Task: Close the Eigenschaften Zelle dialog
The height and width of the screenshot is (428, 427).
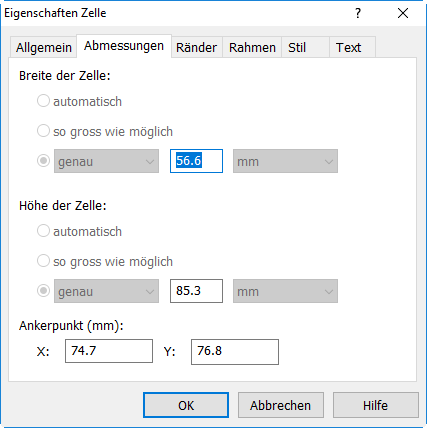Action: [403, 13]
